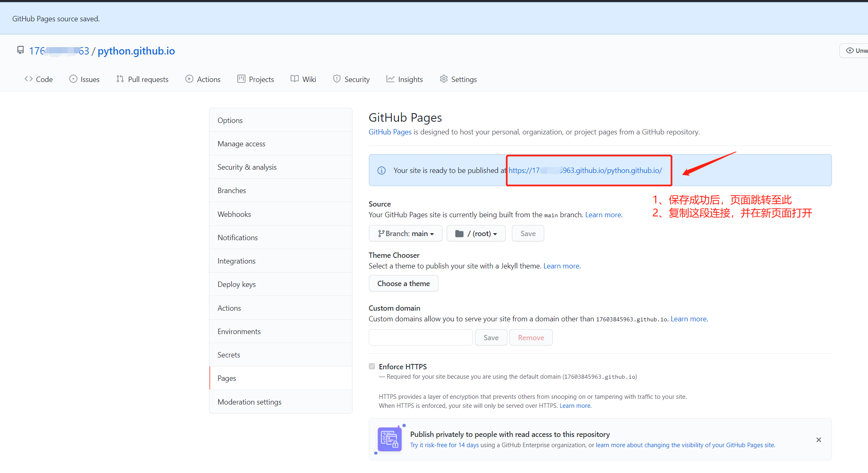Select the Issues icon
868x473 pixels.
pos(73,79)
